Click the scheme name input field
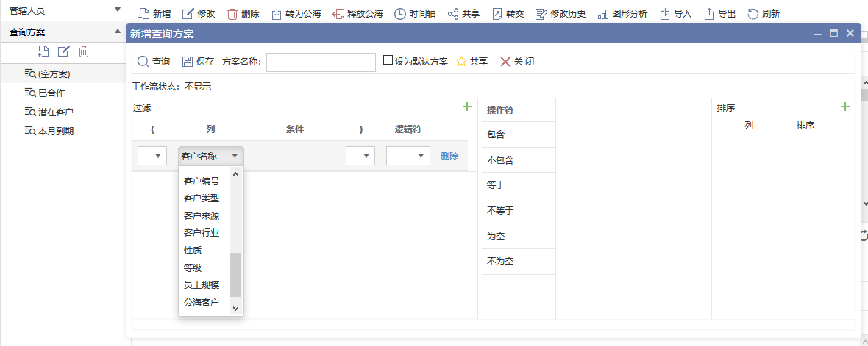868x346 pixels. 321,62
